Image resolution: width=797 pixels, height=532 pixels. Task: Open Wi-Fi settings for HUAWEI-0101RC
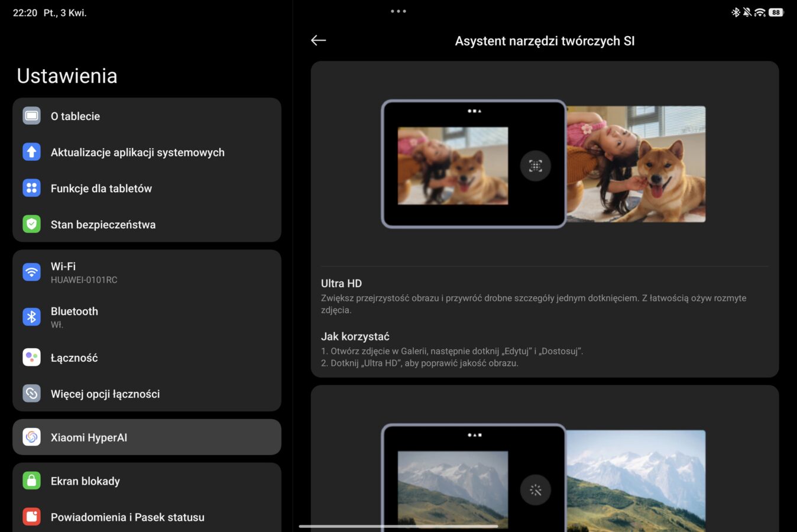147,273
